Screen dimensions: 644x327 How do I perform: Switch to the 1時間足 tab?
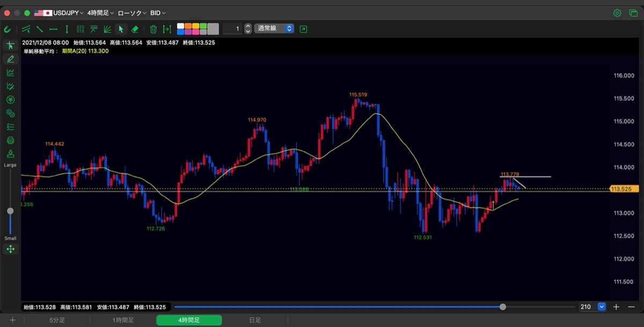123,320
